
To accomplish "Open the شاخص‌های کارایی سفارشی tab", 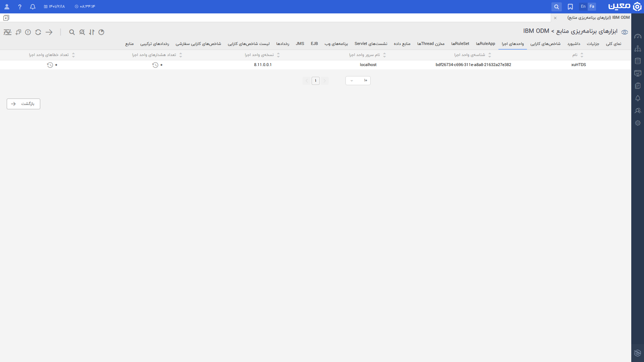I will click(198, 44).
